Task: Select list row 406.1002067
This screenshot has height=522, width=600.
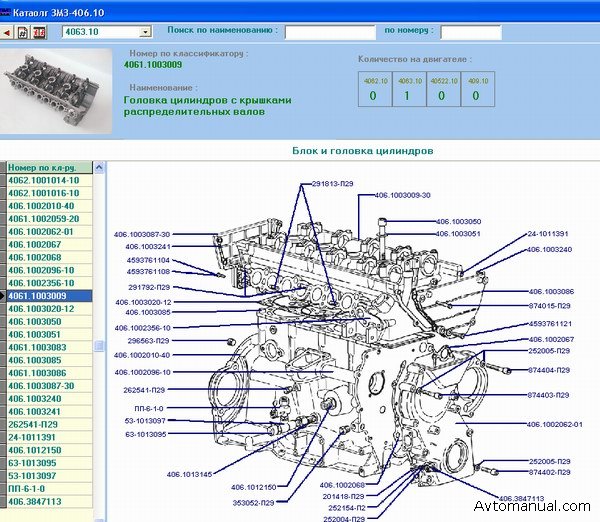Action: (x=49, y=245)
